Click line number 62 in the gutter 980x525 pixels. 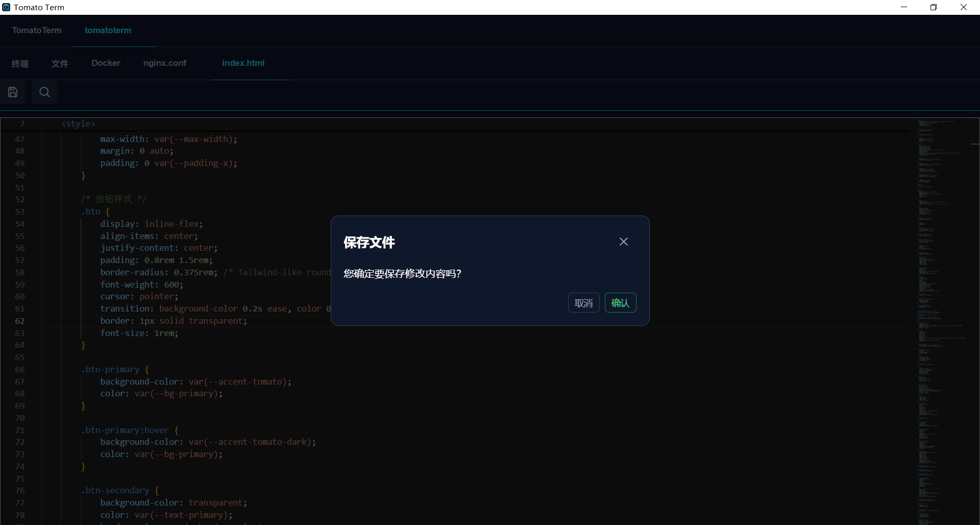click(20, 321)
